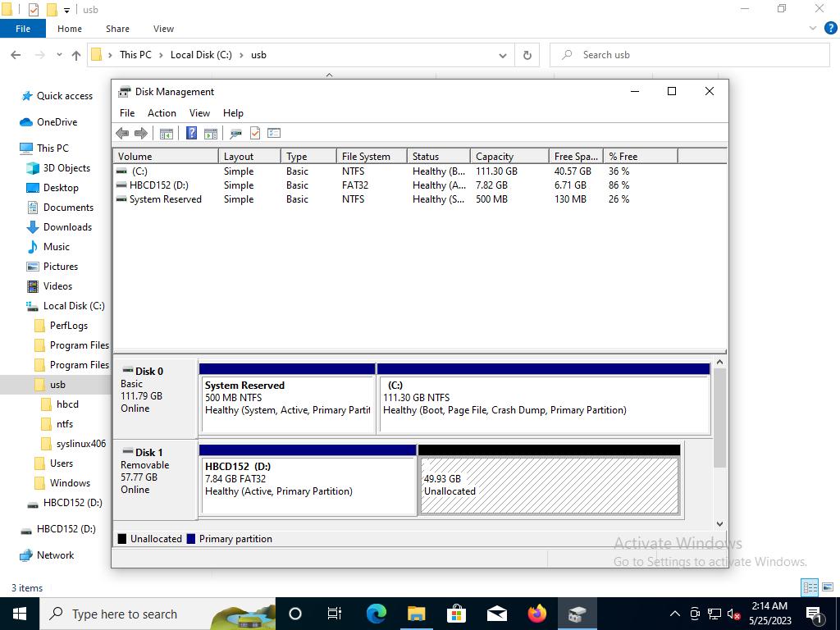Click the checklist icon at the toolbar's right end
Image resolution: width=840 pixels, height=630 pixels.
pyautogui.click(x=274, y=133)
